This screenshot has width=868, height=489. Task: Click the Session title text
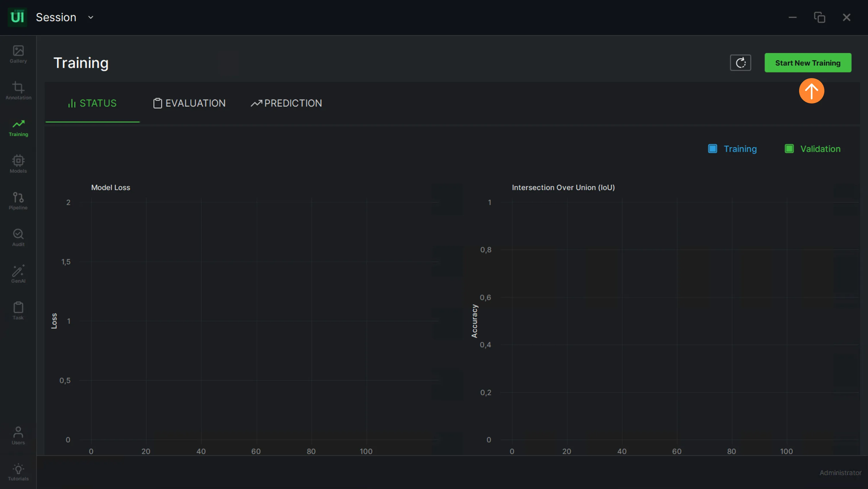click(56, 17)
